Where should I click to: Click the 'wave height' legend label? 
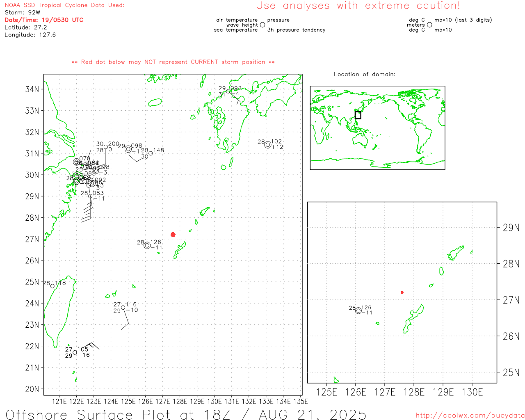242,25
